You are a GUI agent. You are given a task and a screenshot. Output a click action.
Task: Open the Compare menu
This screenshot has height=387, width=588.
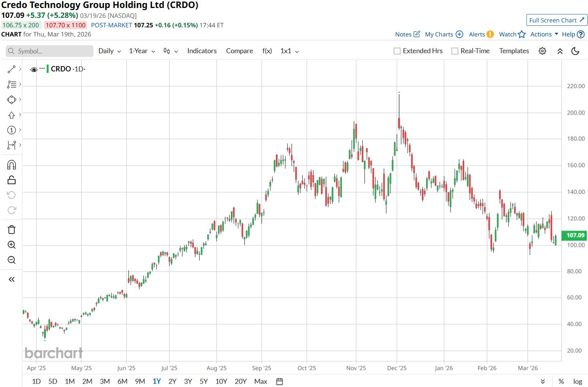(x=239, y=51)
